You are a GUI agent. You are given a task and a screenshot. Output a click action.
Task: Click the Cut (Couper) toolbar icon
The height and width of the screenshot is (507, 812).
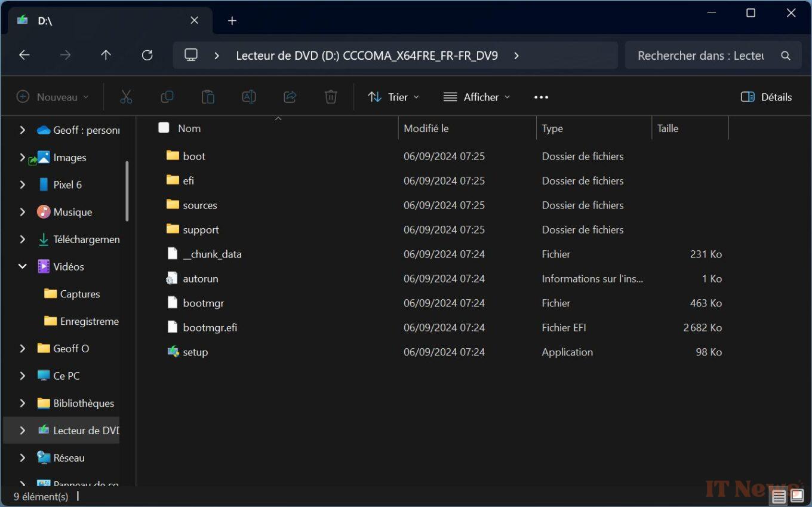(126, 97)
